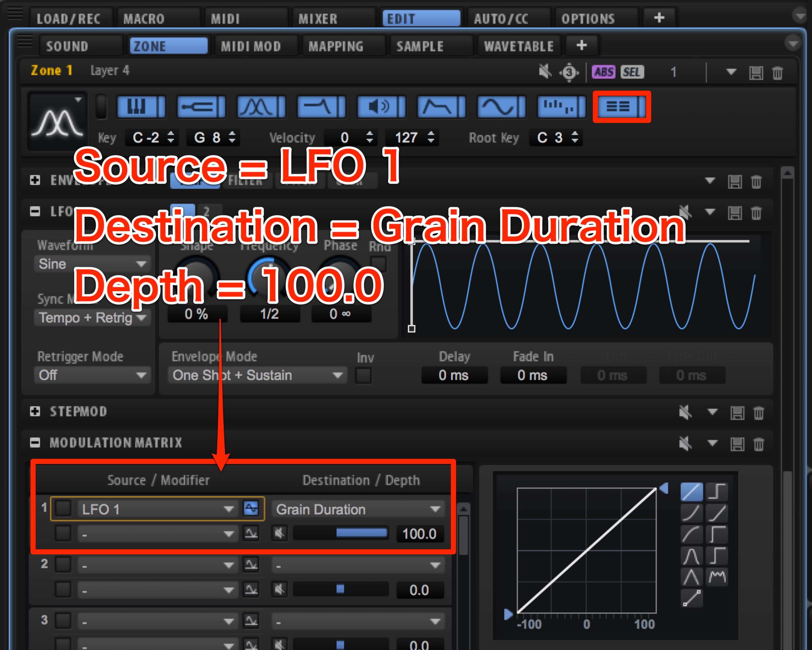Save the LFO section preset
Image resolution: width=812 pixels, height=650 pixels.
click(x=735, y=212)
